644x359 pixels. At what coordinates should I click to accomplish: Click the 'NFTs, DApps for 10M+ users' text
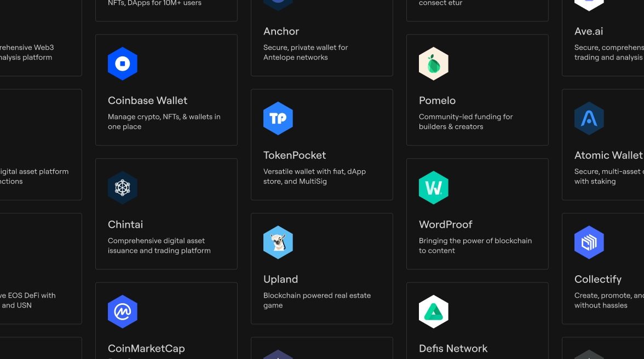pyautogui.click(x=154, y=3)
